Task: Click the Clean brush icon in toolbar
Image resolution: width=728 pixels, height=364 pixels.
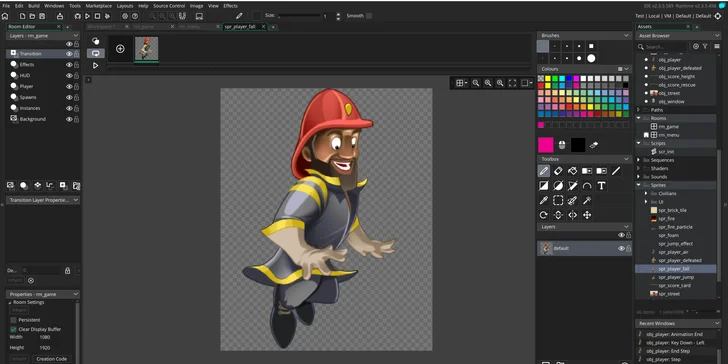Action: click(107, 16)
